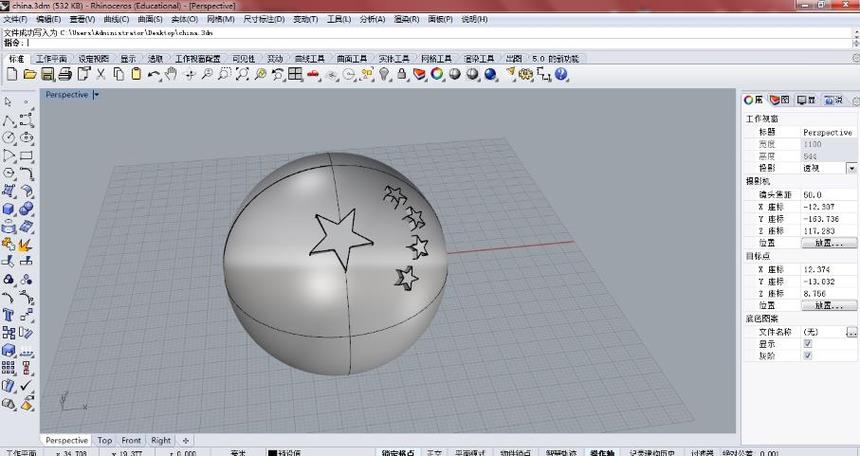The width and height of the screenshot is (860, 456).
Task: Open the 实体(O) menu
Action: coord(184,19)
